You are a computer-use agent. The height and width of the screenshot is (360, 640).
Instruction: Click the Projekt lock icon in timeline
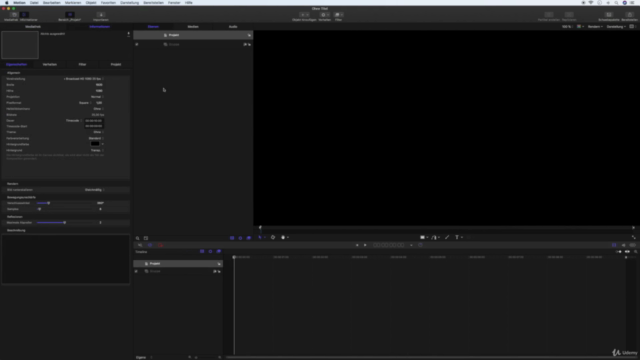219,264
